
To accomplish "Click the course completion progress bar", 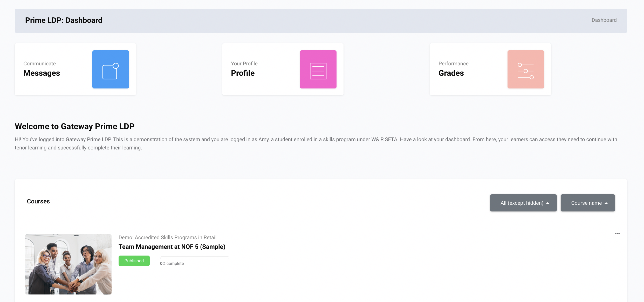I will pos(195,258).
